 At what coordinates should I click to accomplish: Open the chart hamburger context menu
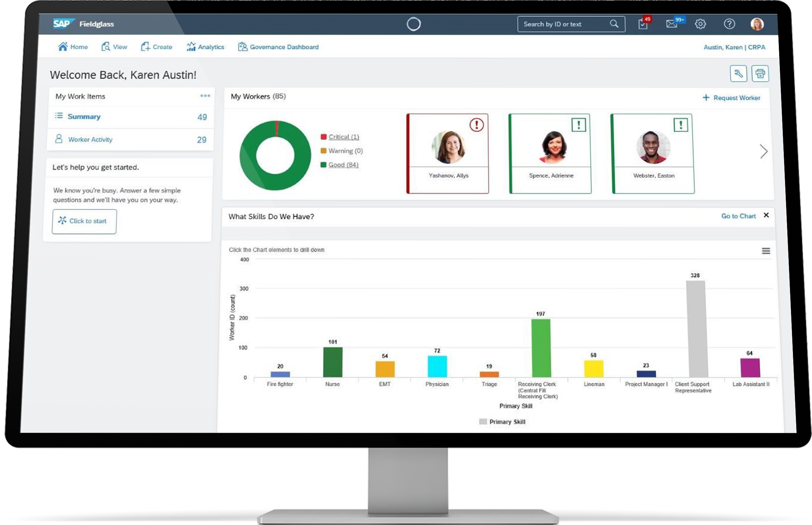pos(766,251)
